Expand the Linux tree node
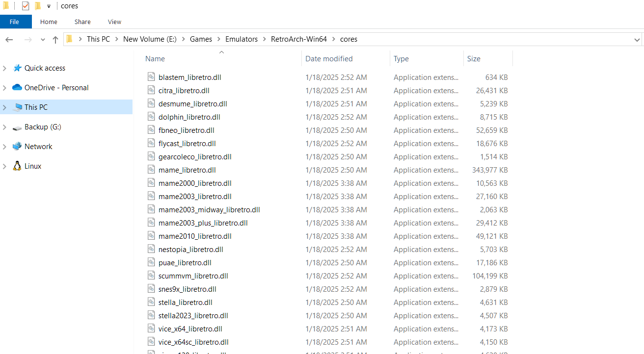 tap(4, 166)
